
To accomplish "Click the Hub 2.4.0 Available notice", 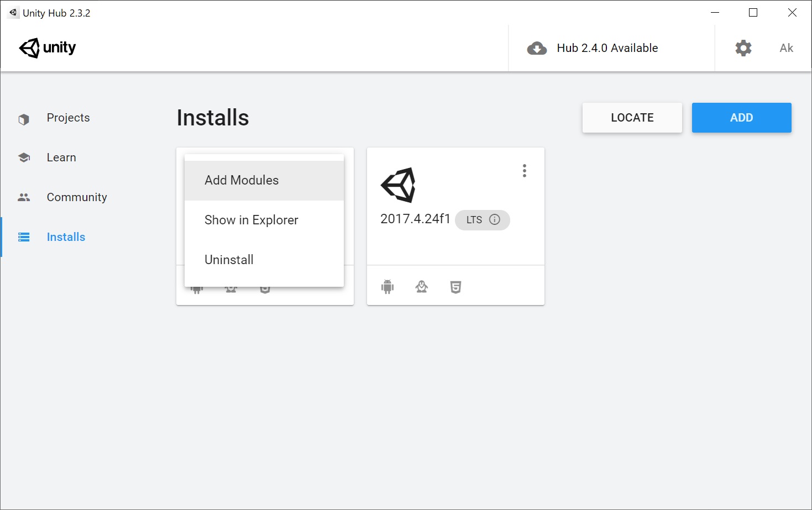I will point(607,48).
